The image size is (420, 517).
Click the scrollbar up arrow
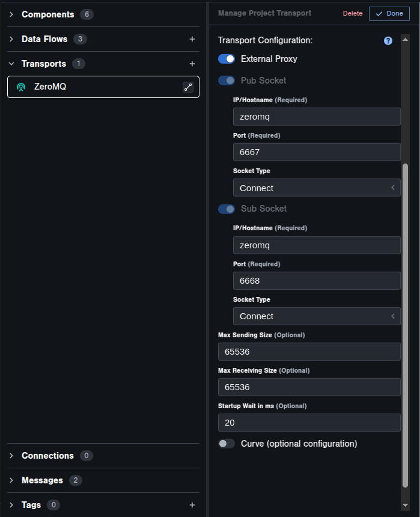(405, 40)
